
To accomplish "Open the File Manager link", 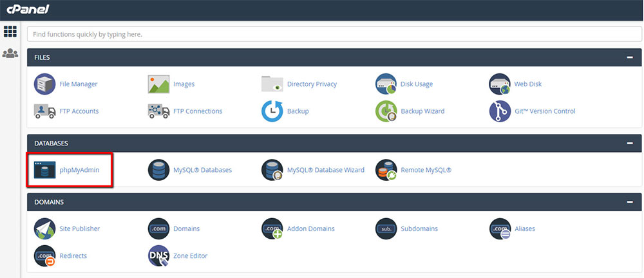I will (x=79, y=84).
